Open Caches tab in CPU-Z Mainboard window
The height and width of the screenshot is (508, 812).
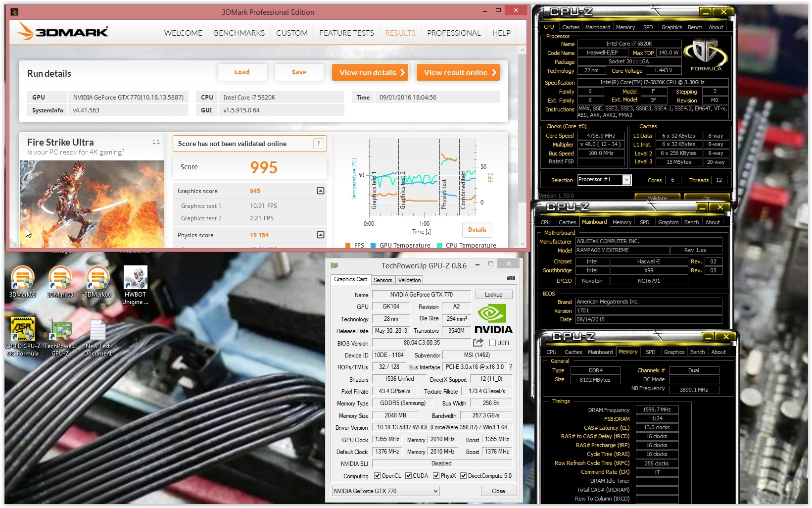(x=567, y=222)
